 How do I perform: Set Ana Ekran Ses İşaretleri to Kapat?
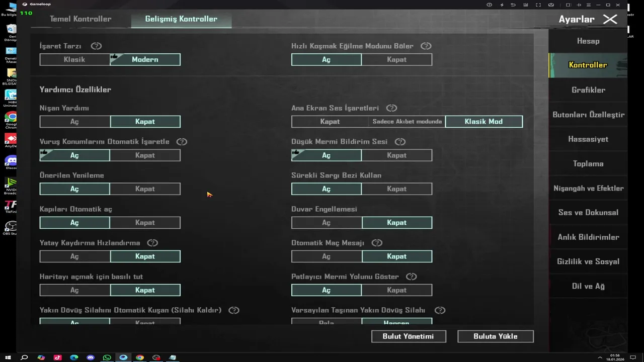(x=330, y=122)
